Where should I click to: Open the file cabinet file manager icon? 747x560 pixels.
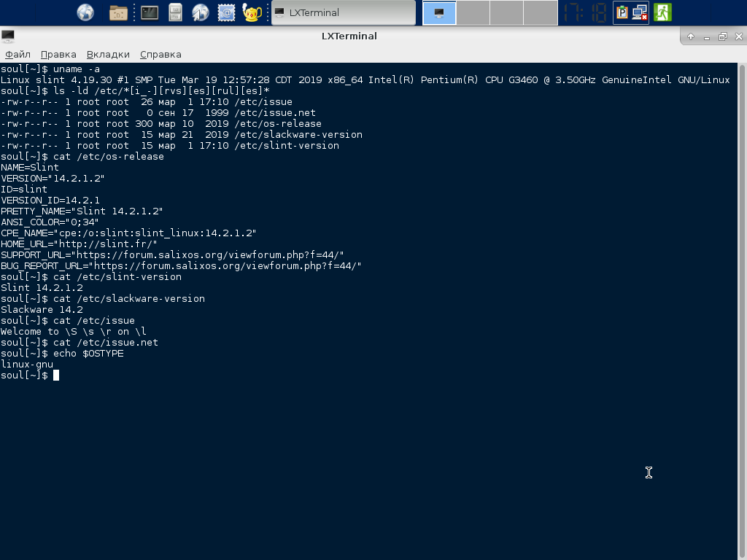[x=175, y=12]
